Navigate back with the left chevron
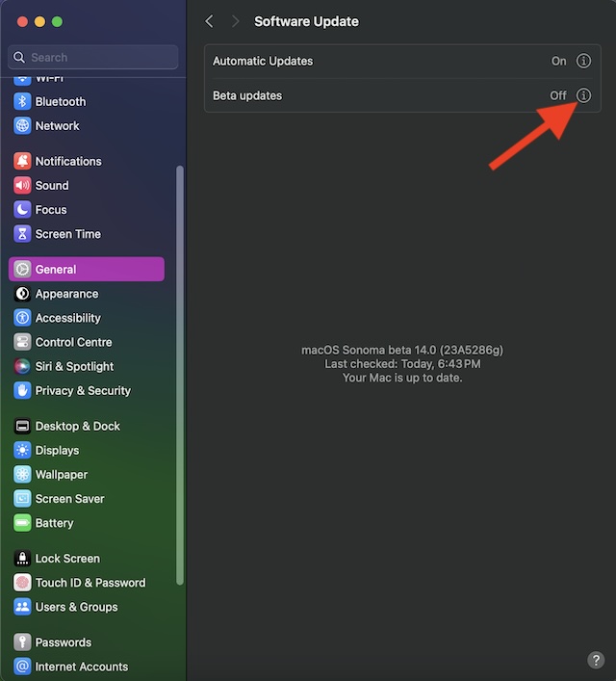 [x=210, y=21]
